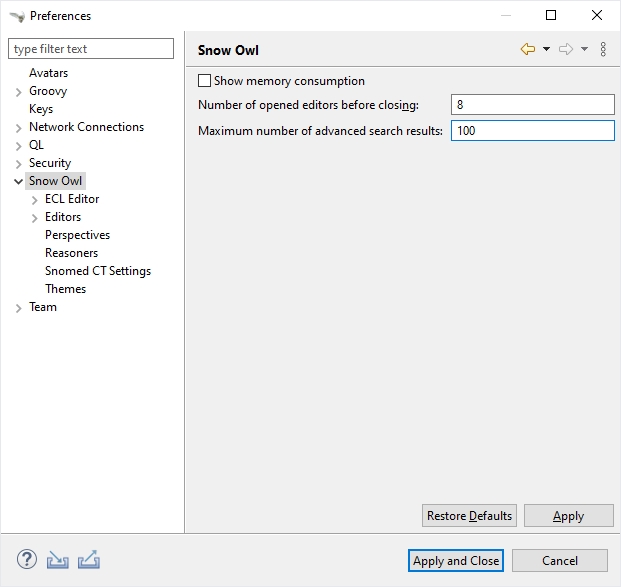Click the Cancel button

click(x=559, y=561)
